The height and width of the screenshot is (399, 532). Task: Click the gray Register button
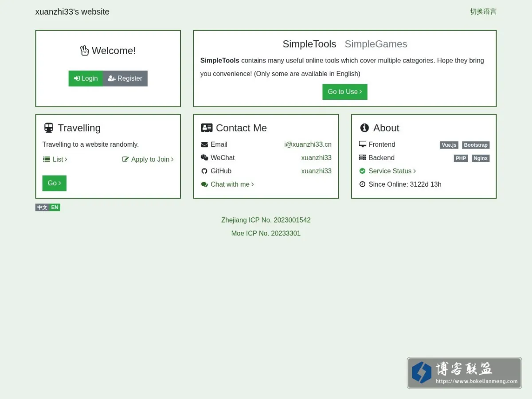point(125,78)
